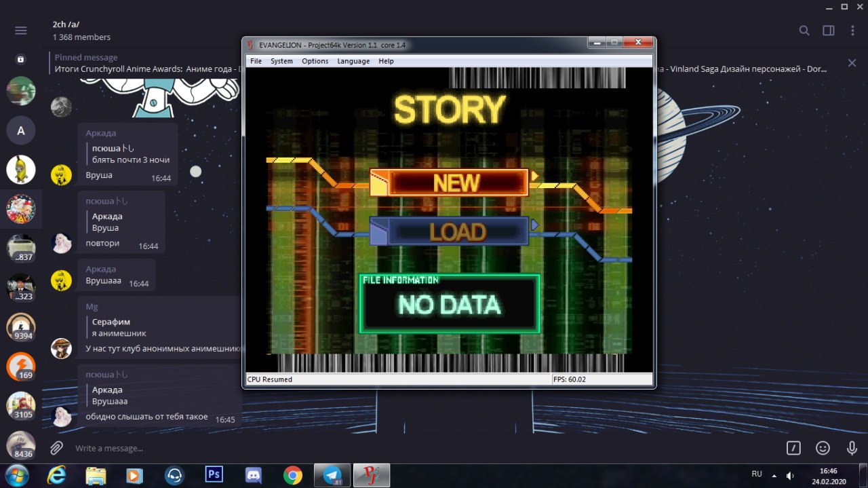Open the chat showing 323 unread badge
868x488 pixels.
click(x=21, y=288)
